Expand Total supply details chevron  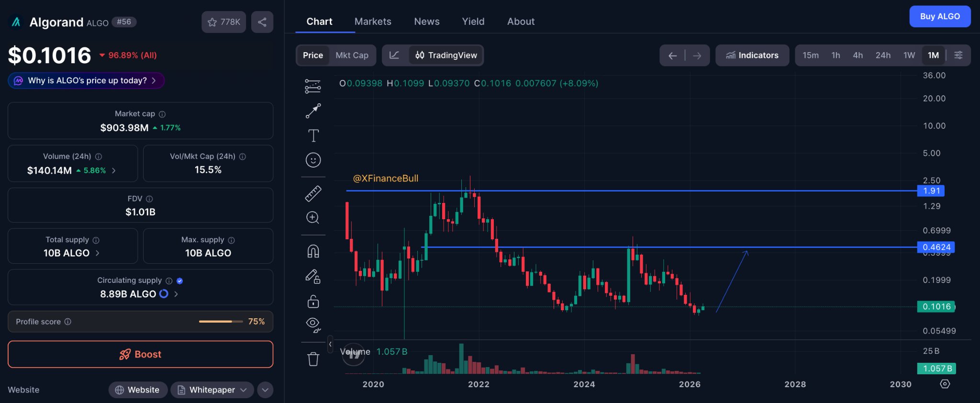98,253
